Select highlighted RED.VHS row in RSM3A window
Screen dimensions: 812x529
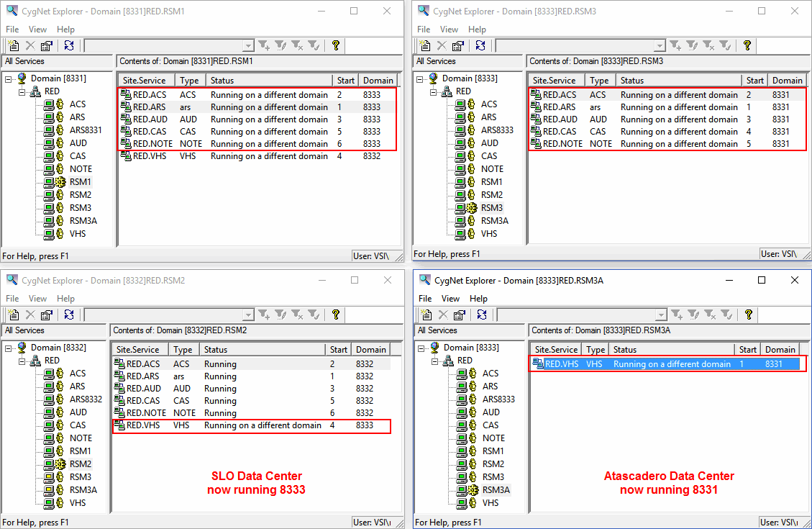pyautogui.click(x=666, y=364)
